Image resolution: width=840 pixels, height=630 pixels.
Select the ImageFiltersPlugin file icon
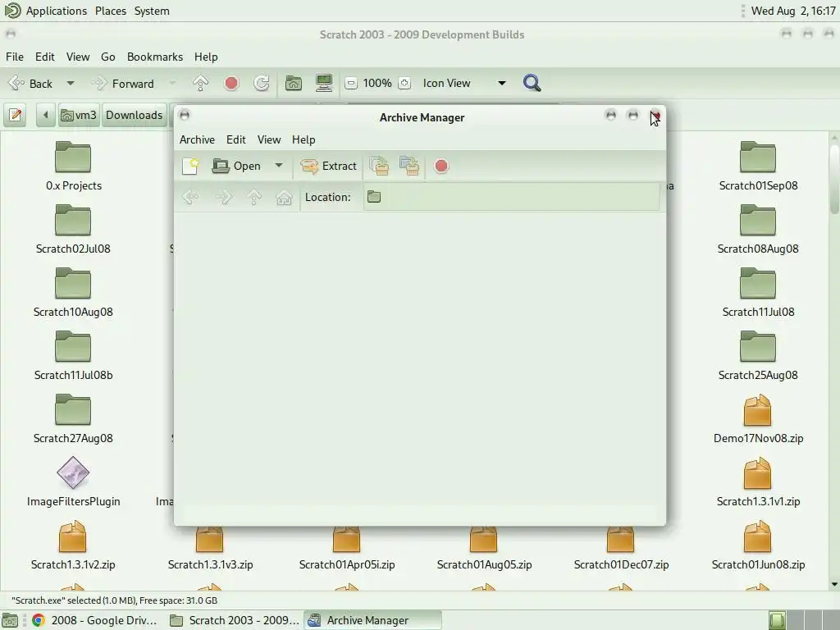tap(73, 472)
